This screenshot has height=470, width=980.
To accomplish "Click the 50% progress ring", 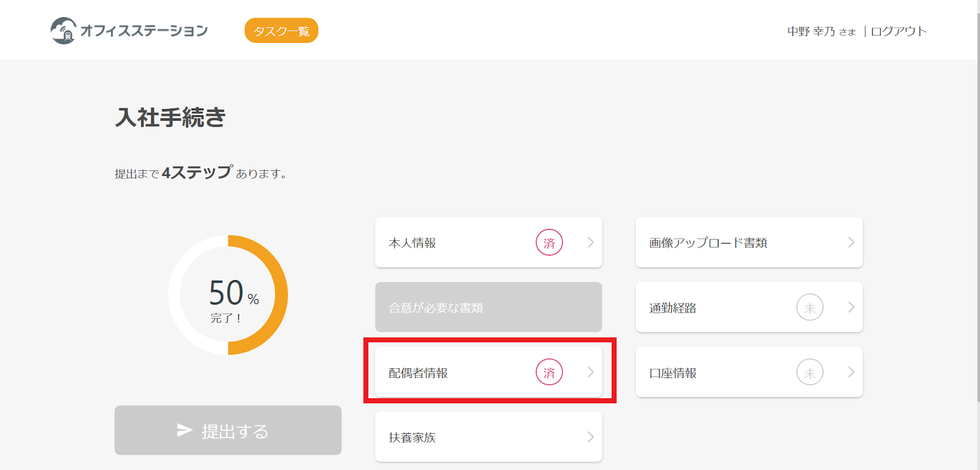I will pyautogui.click(x=228, y=295).
